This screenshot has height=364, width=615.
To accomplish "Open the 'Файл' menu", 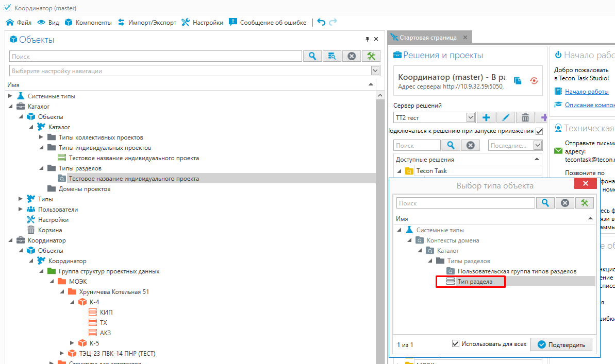I will point(19,23).
